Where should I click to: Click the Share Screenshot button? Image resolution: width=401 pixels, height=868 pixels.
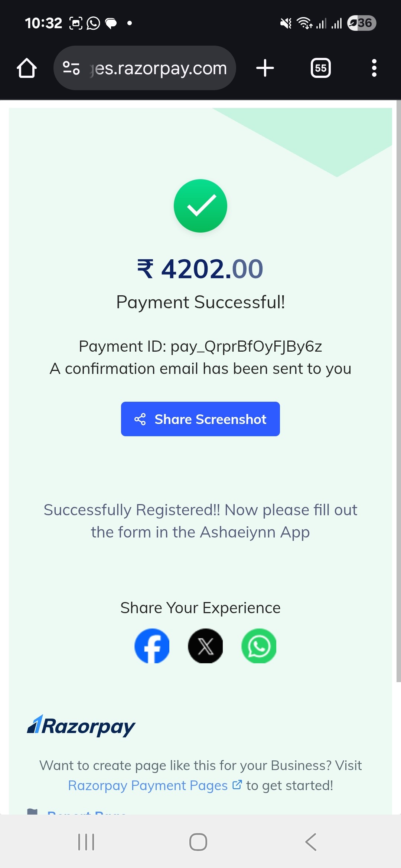(x=200, y=419)
